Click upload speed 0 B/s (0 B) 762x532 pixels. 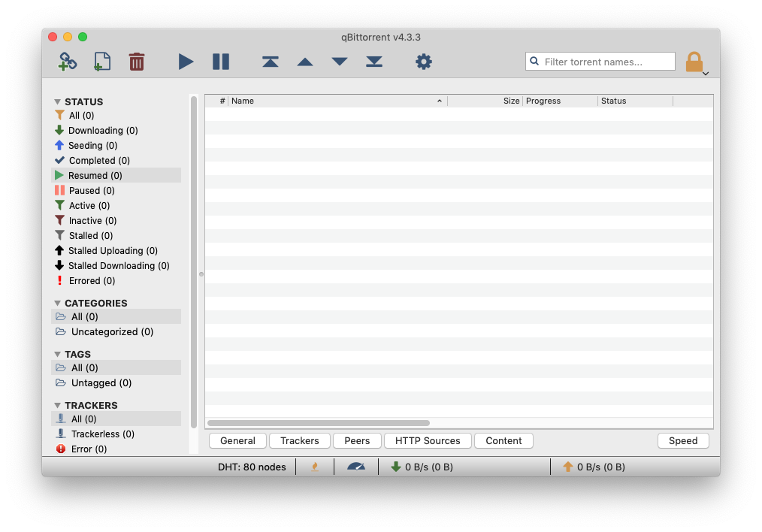click(x=594, y=467)
